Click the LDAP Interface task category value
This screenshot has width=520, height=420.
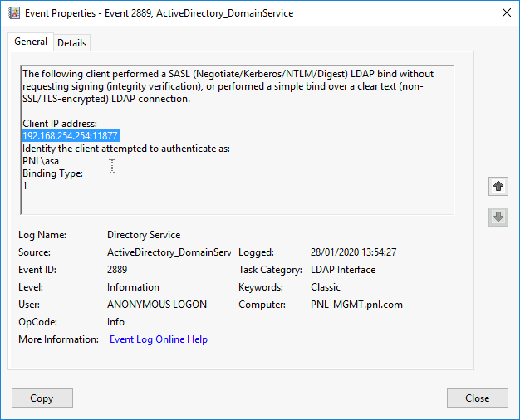[x=342, y=270]
